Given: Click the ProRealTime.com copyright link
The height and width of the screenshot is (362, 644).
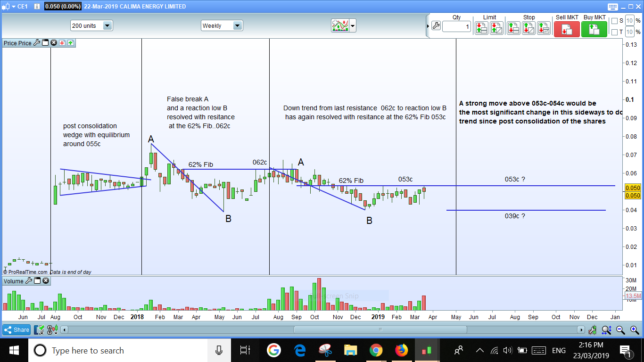Looking at the screenshot, I should [25, 272].
